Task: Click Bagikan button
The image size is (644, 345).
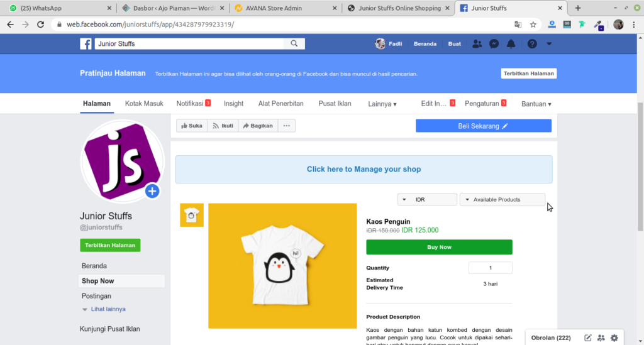Action: coord(258,126)
